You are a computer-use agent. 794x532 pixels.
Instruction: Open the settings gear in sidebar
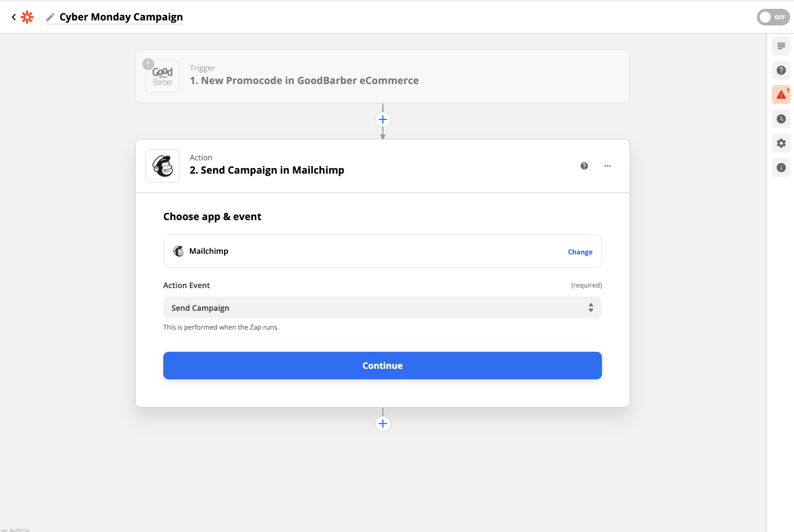coord(781,143)
